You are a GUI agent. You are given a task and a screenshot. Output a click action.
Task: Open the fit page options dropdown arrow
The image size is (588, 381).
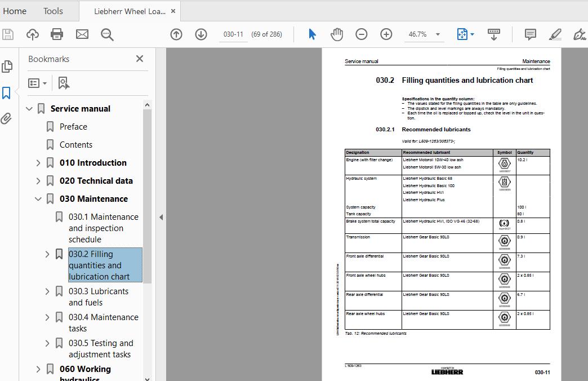(x=472, y=34)
